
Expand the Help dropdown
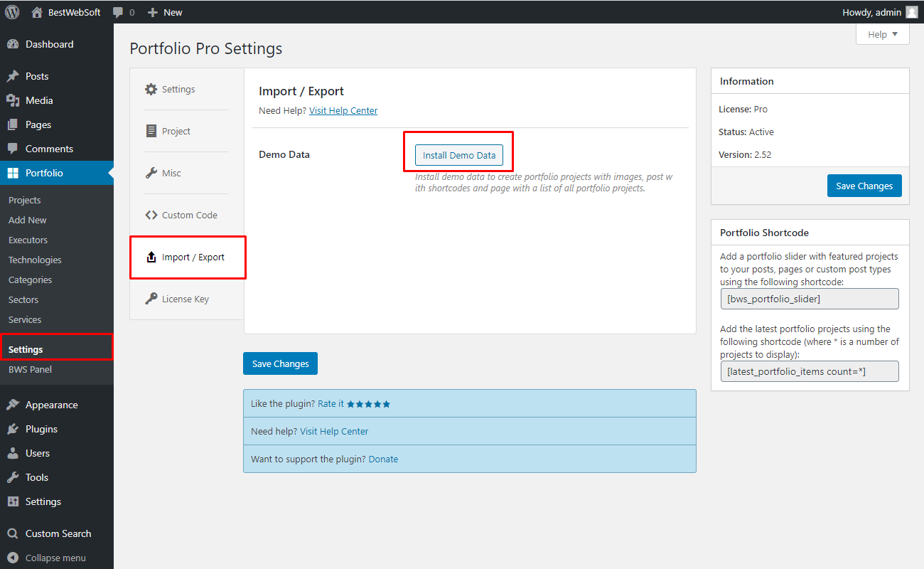(x=883, y=34)
